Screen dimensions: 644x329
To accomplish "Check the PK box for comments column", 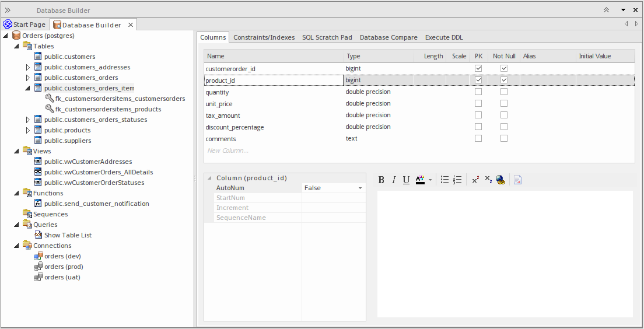I will [478, 139].
